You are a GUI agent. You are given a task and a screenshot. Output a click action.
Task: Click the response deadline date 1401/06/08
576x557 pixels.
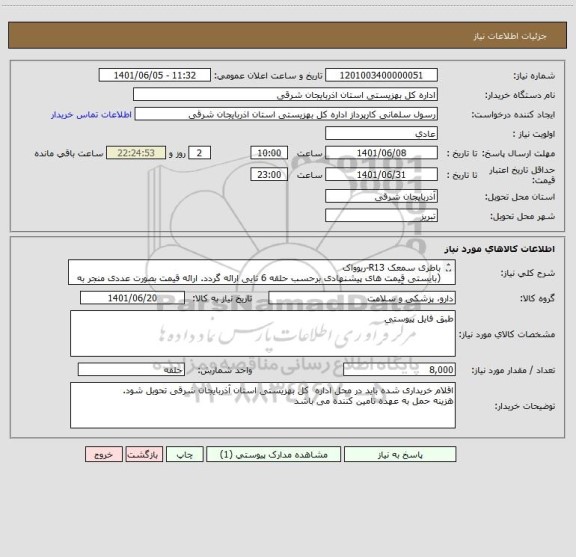(381, 153)
